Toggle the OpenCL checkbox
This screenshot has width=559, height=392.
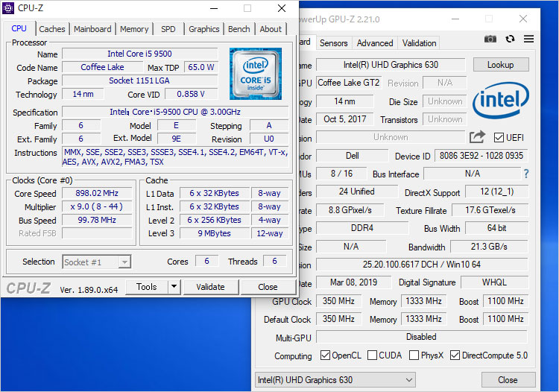click(325, 355)
